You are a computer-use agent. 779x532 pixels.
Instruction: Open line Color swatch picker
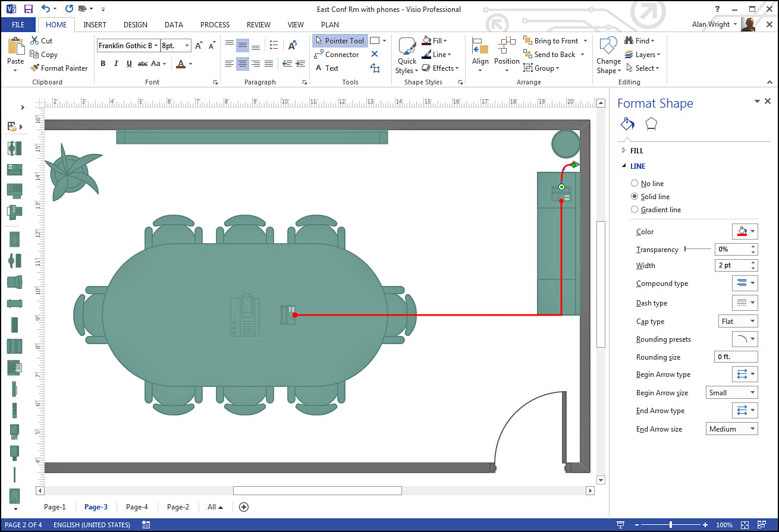coord(745,231)
